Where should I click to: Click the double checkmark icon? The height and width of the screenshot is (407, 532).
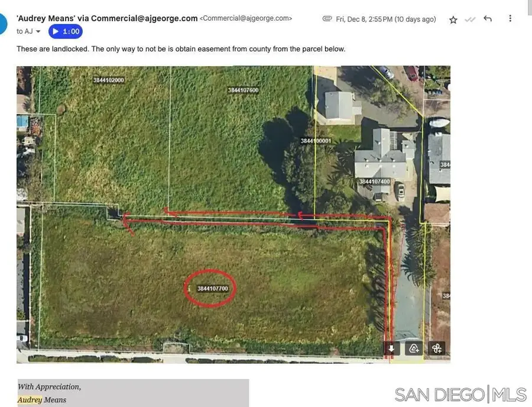click(469, 19)
